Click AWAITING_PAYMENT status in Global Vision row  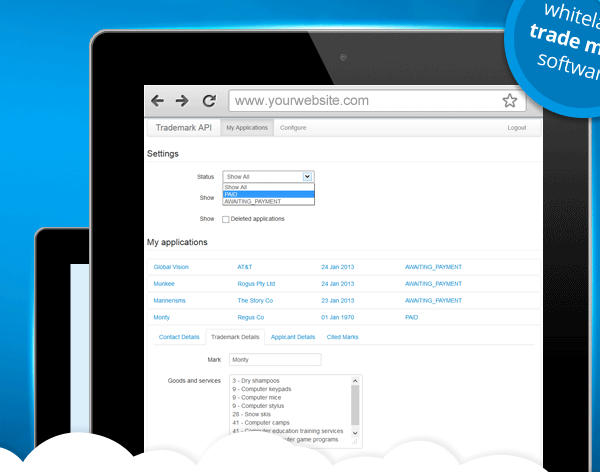click(x=433, y=267)
